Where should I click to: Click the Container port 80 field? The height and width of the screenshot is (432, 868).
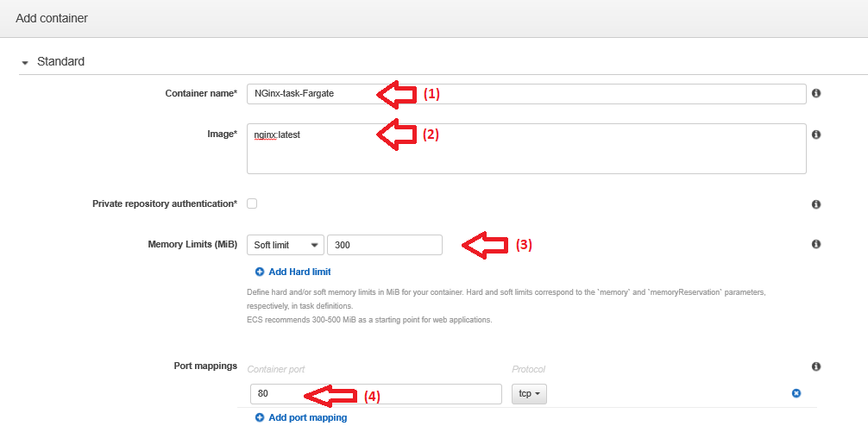point(375,394)
